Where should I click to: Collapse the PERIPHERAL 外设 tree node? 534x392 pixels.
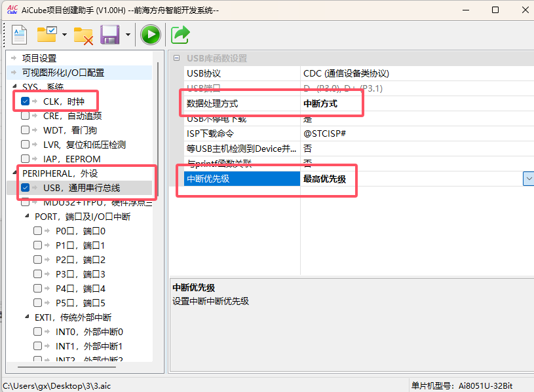coord(14,173)
